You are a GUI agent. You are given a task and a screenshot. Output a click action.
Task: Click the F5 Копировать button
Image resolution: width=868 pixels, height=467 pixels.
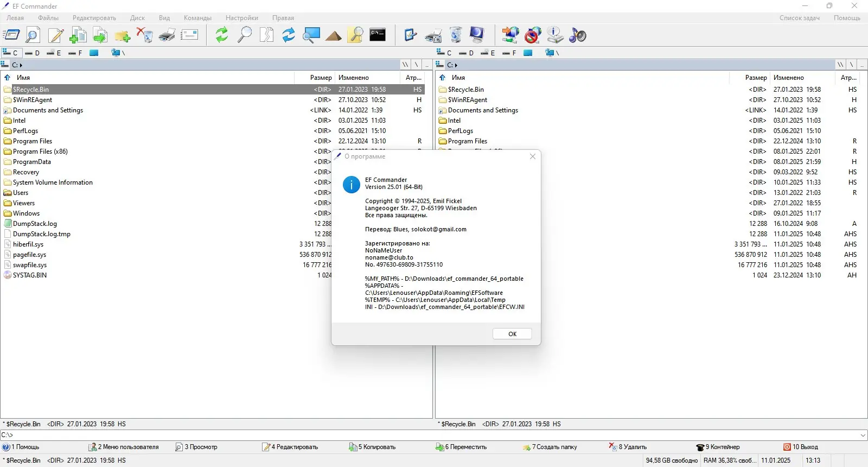(372, 447)
